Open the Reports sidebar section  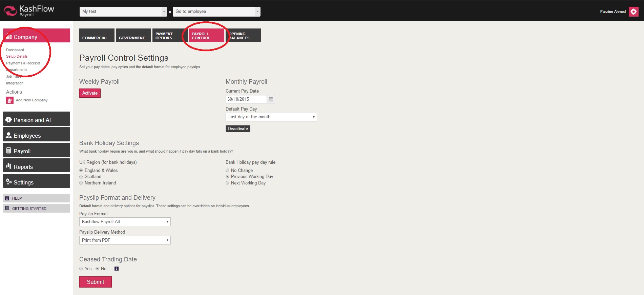click(x=37, y=167)
